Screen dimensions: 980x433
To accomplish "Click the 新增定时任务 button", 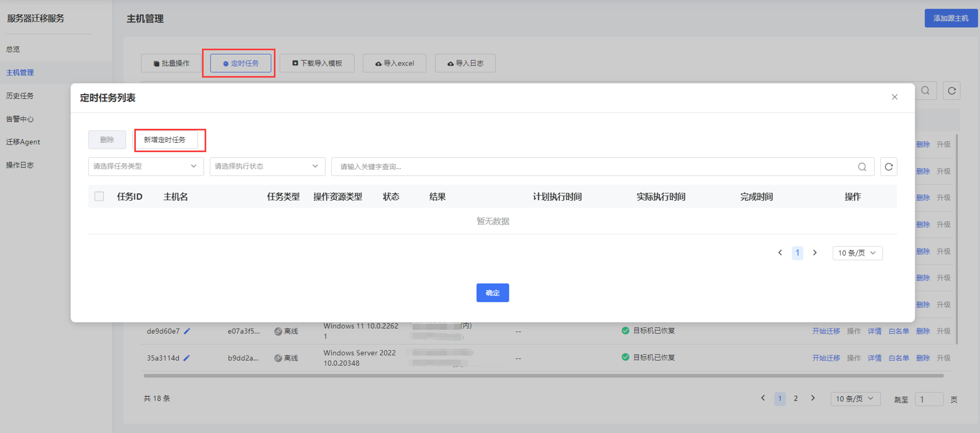I will pyautogui.click(x=165, y=140).
